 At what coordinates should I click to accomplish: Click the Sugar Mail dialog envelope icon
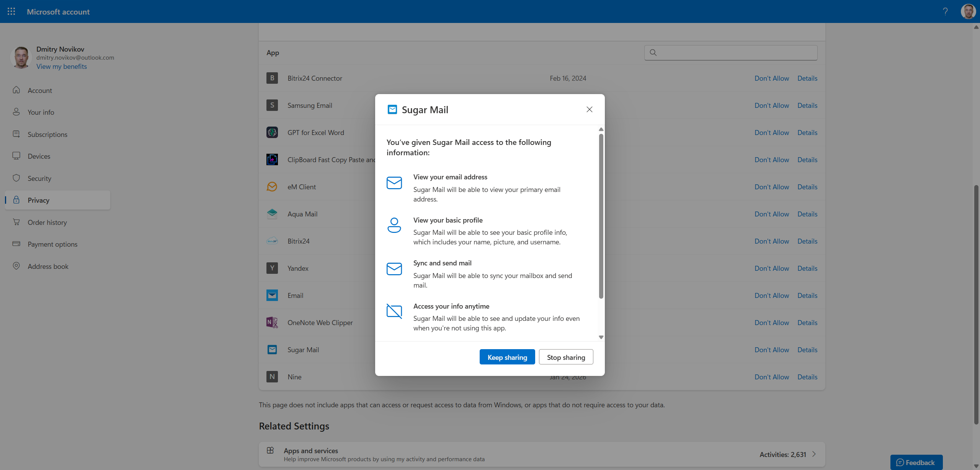(x=392, y=110)
